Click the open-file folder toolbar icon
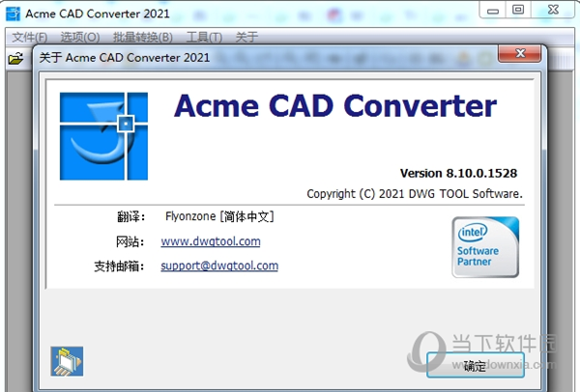 coord(15,58)
